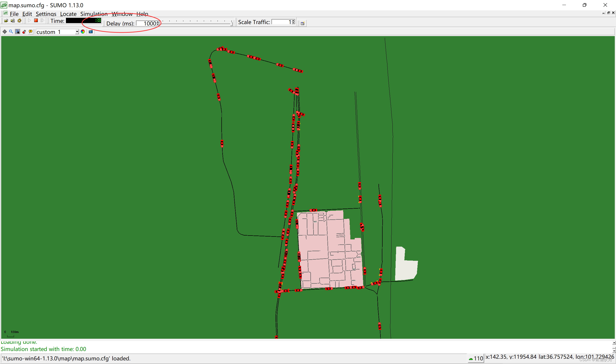Click the vehicle count 110 status button

coord(476,358)
